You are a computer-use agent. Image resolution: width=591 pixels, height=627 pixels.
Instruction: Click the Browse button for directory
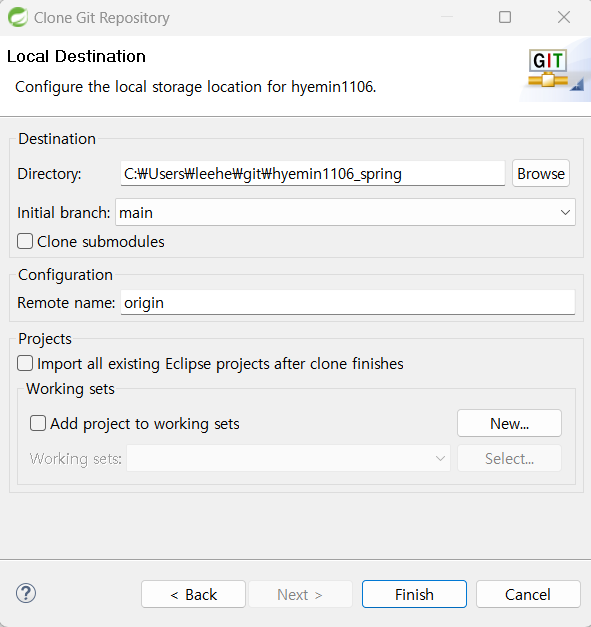[541, 173]
